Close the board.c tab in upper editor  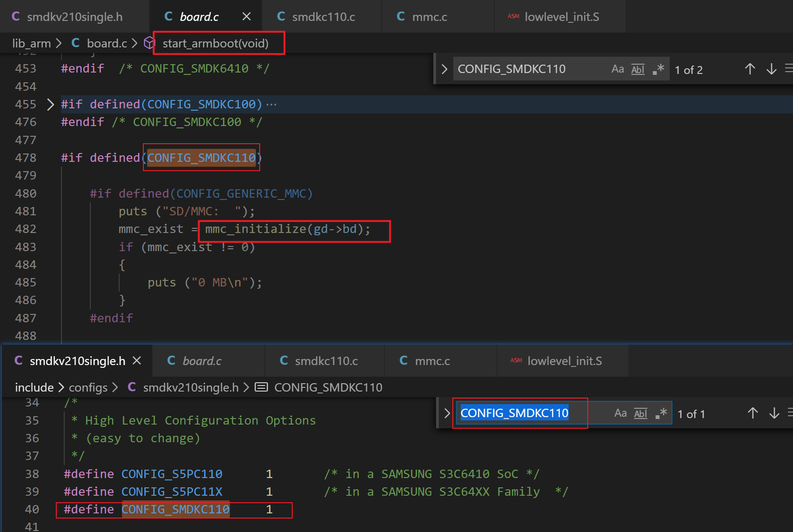click(247, 17)
